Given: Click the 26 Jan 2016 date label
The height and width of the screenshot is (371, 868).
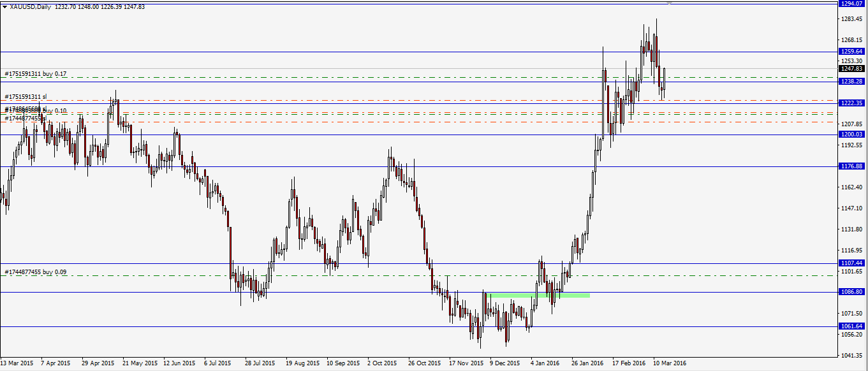Looking at the screenshot, I should tap(587, 363).
